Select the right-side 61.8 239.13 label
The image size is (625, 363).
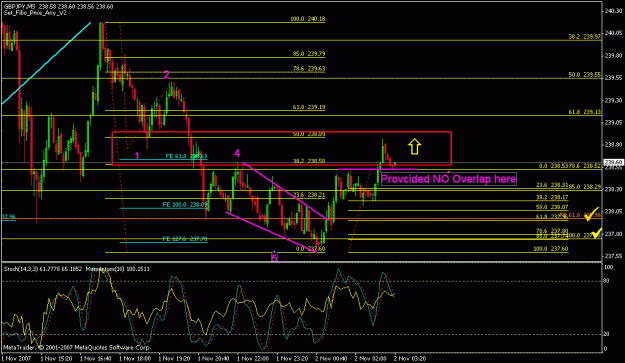(x=584, y=112)
